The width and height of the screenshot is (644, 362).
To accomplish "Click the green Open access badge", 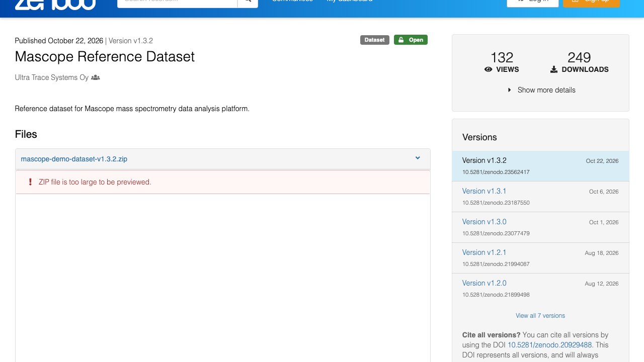I will [411, 40].
